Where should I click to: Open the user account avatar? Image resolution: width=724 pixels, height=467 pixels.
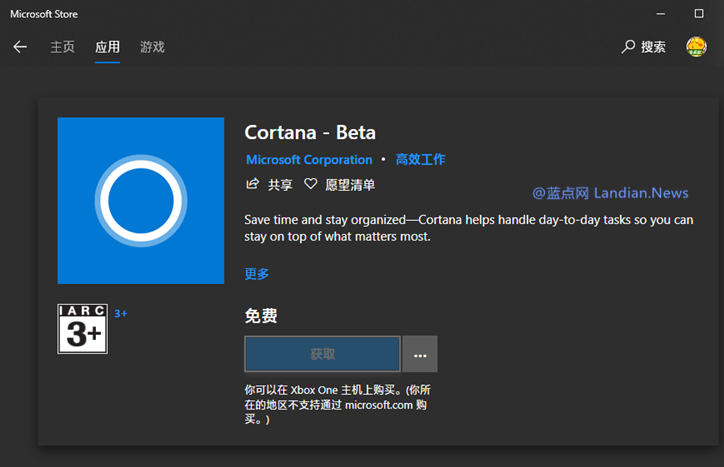(696, 47)
